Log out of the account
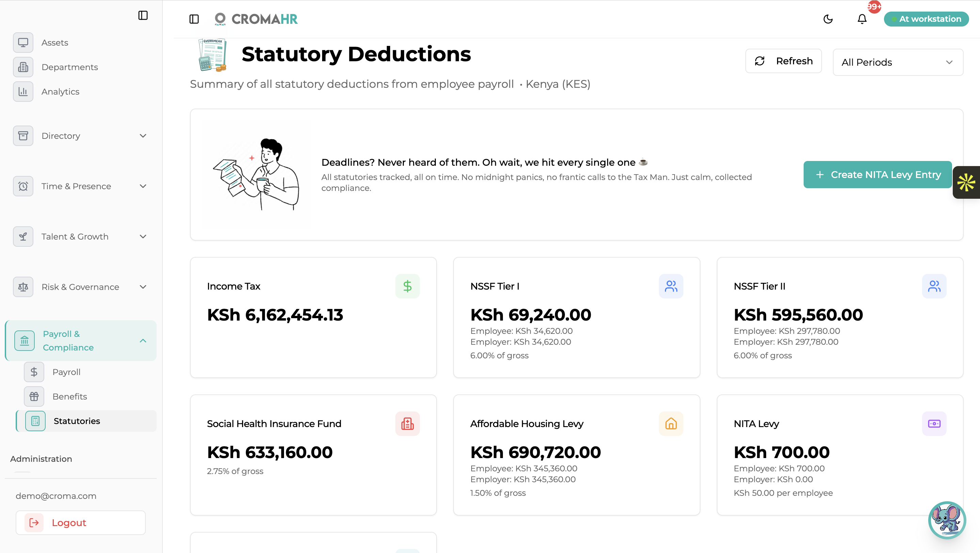This screenshot has width=980, height=553. (81, 523)
